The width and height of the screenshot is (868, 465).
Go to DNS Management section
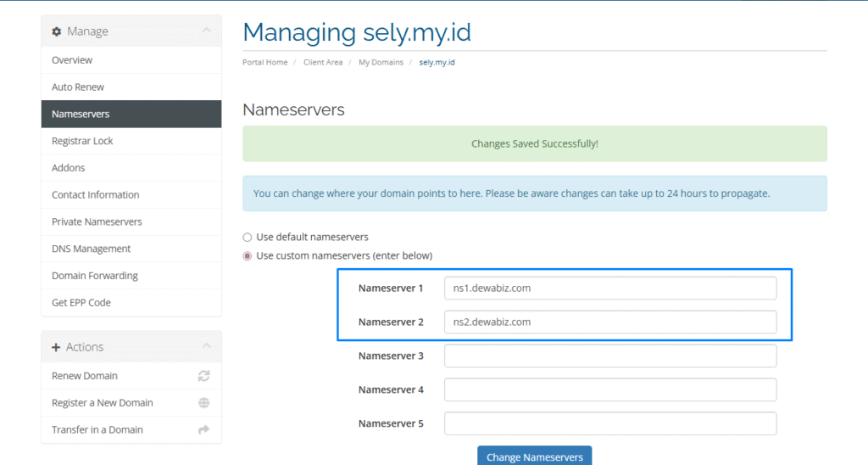[91, 249]
